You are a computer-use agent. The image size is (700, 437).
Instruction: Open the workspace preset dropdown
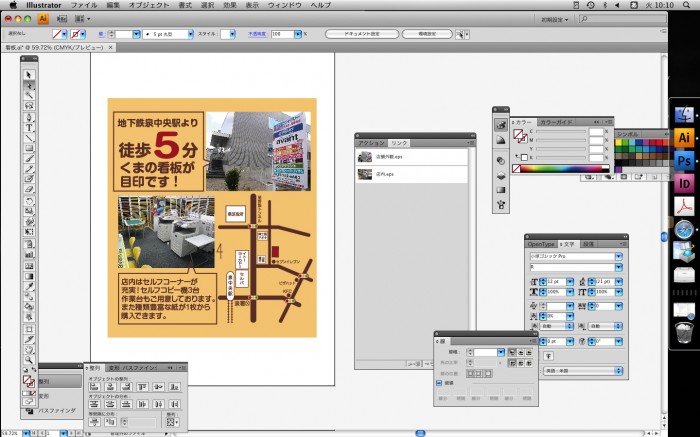point(555,20)
